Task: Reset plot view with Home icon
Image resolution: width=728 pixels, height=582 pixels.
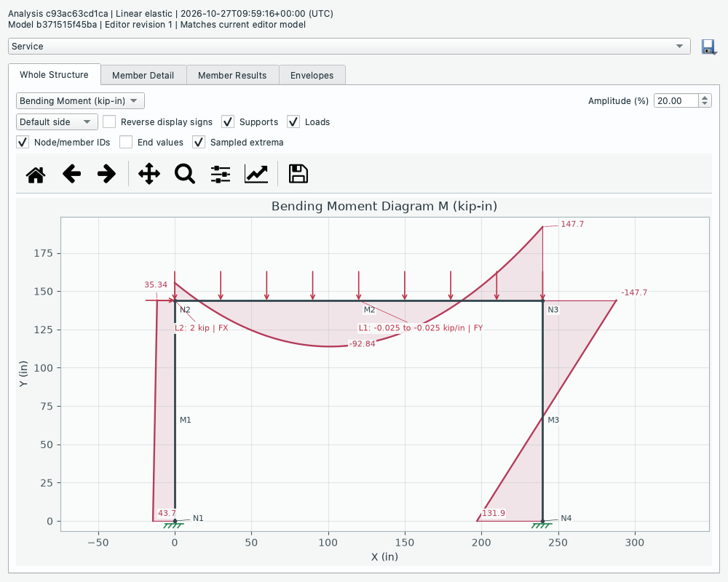Action: [36, 175]
